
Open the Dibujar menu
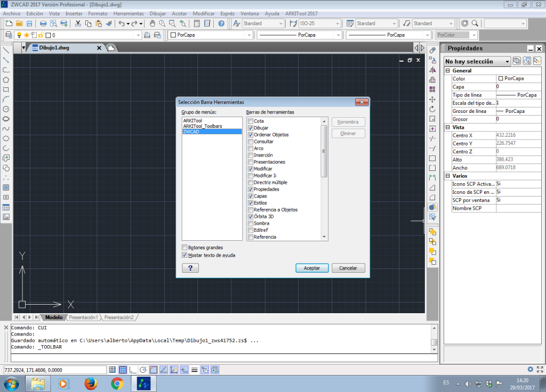(x=157, y=13)
